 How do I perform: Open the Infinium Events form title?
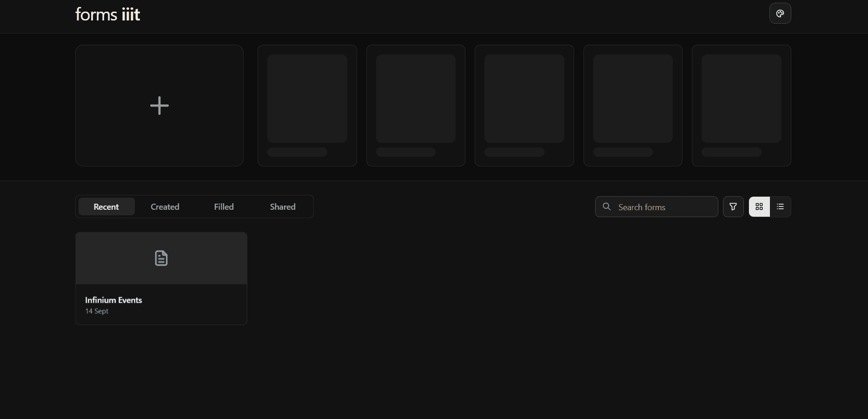(113, 300)
